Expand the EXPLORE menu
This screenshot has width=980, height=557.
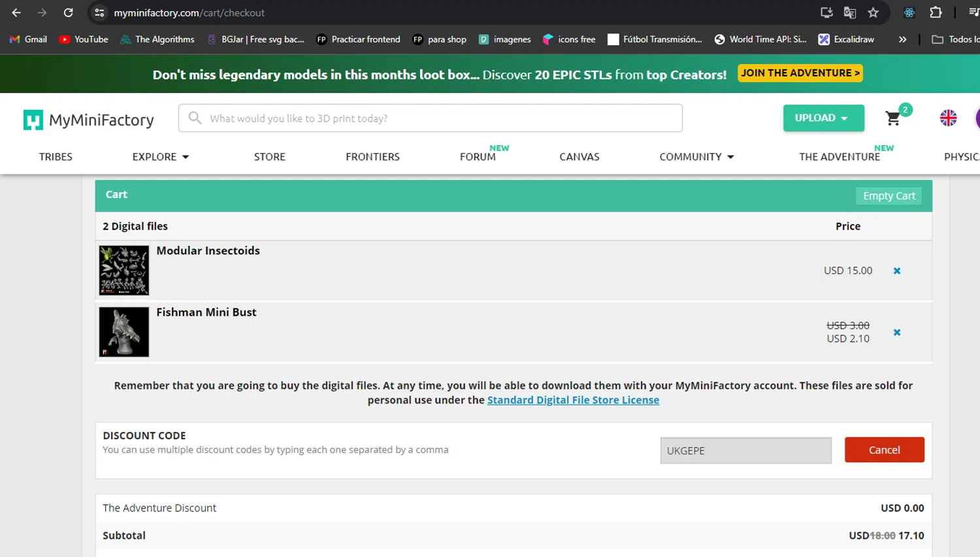161,157
